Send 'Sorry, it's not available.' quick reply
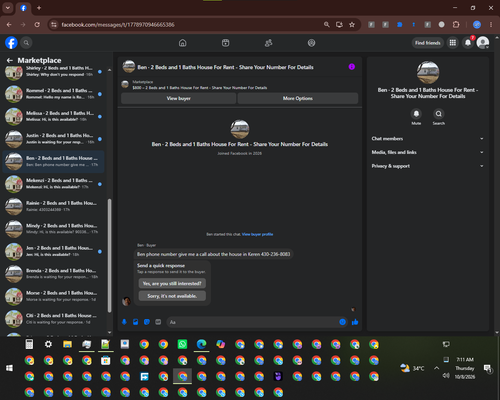The width and height of the screenshot is (500, 400). coord(172,296)
